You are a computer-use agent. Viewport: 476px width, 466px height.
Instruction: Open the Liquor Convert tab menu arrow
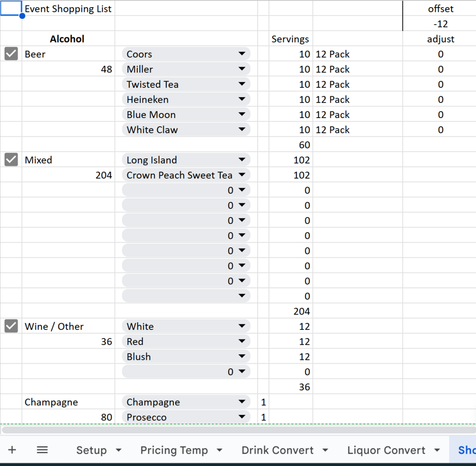pos(437,450)
